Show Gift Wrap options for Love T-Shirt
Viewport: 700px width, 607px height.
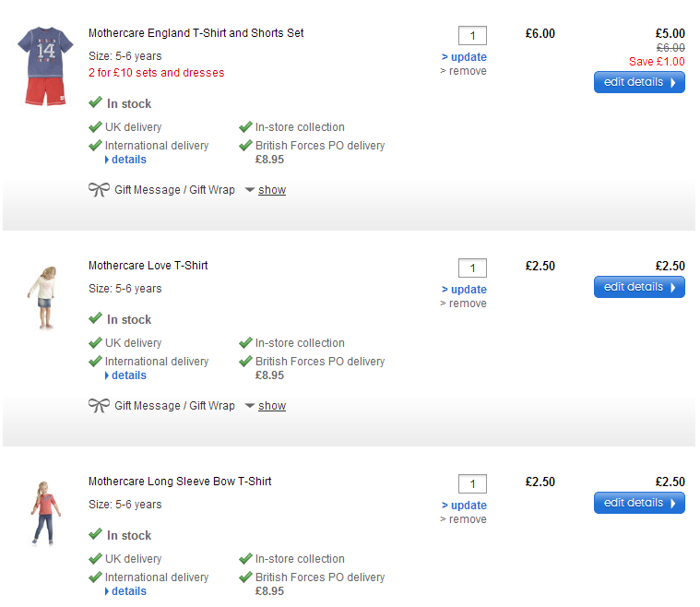click(x=271, y=406)
